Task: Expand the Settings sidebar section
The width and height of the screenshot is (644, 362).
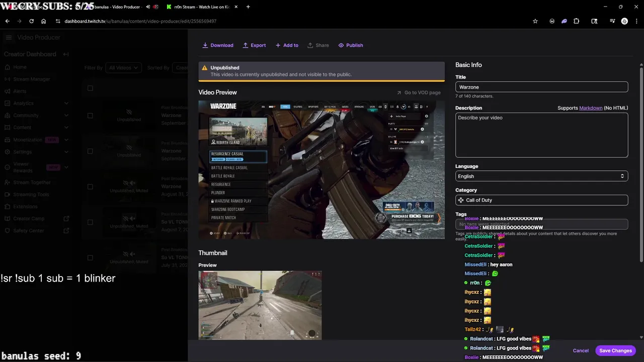Action: 66,152
